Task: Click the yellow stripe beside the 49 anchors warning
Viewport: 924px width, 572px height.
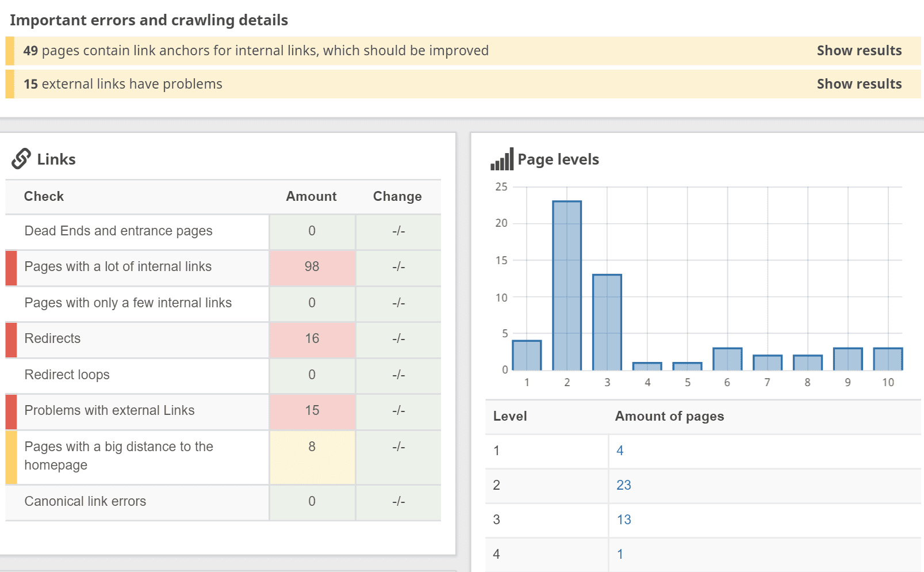Action: coord(9,51)
